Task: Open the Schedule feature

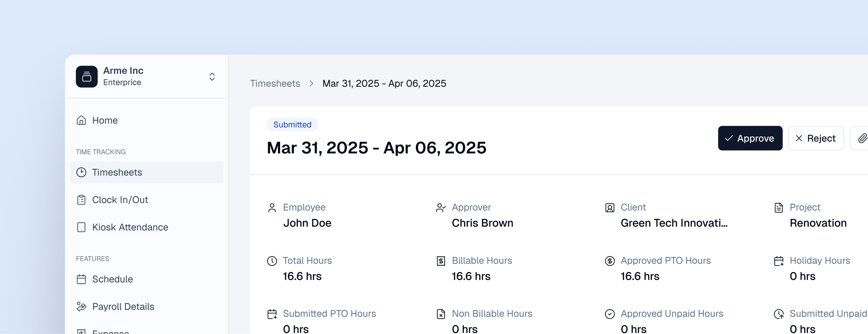Action: (x=112, y=279)
